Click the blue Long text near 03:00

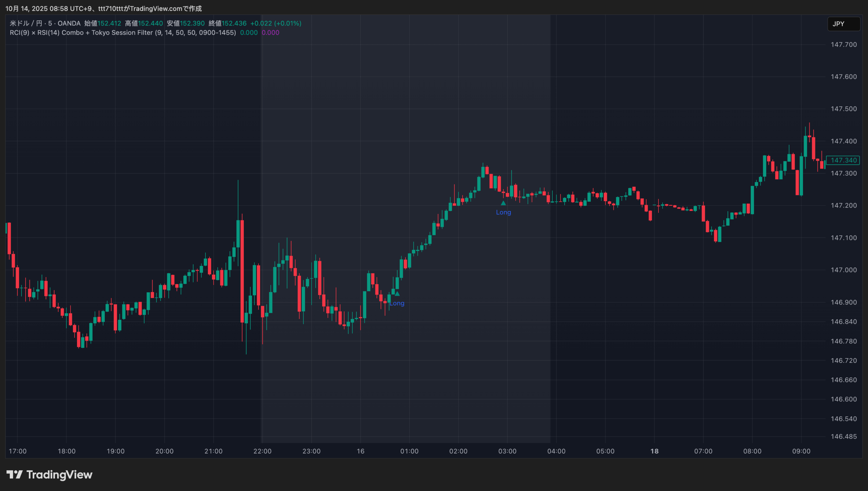[503, 212]
